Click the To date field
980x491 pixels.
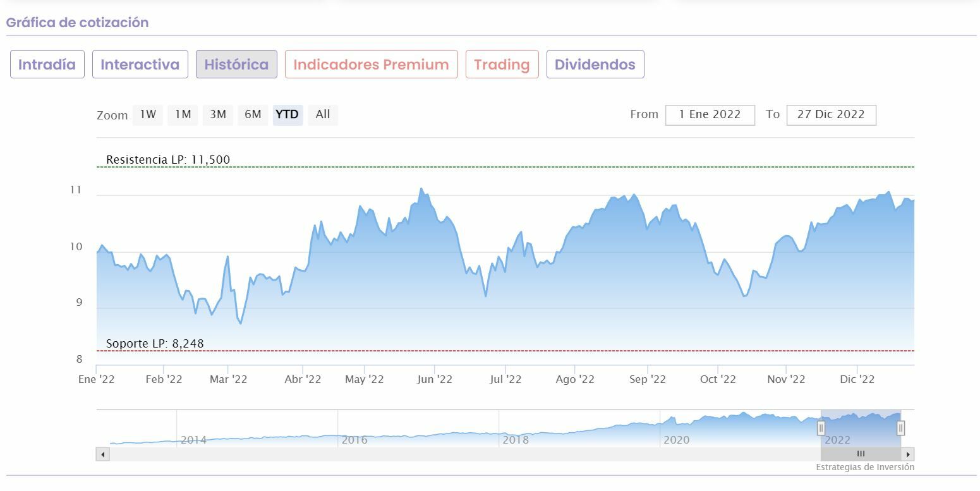tap(831, 115)
